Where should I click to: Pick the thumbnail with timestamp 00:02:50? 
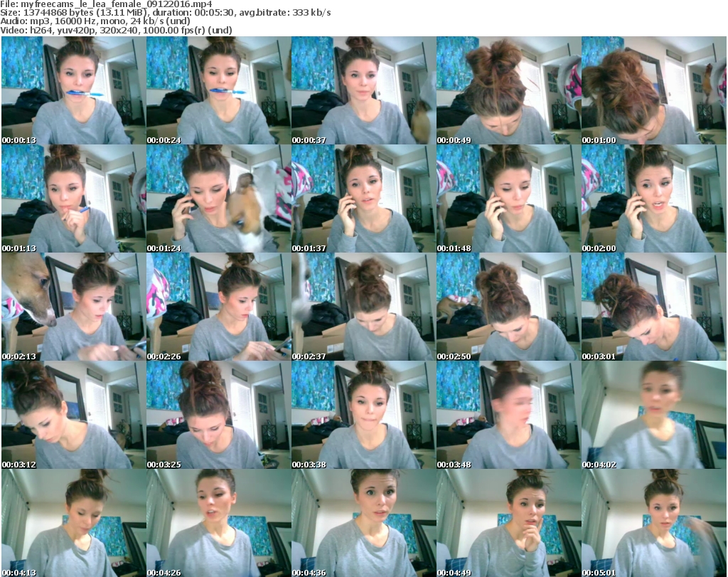[x=508, y=307]
